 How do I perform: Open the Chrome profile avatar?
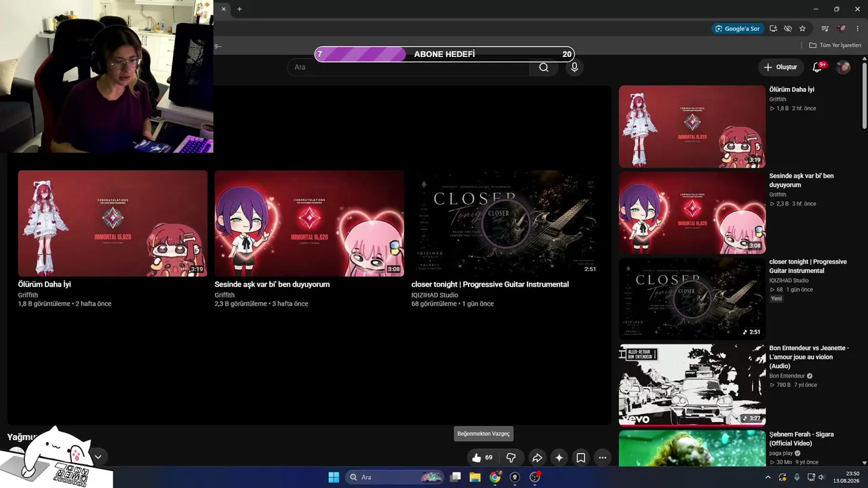pyautogui.click(x=842, y=28)
